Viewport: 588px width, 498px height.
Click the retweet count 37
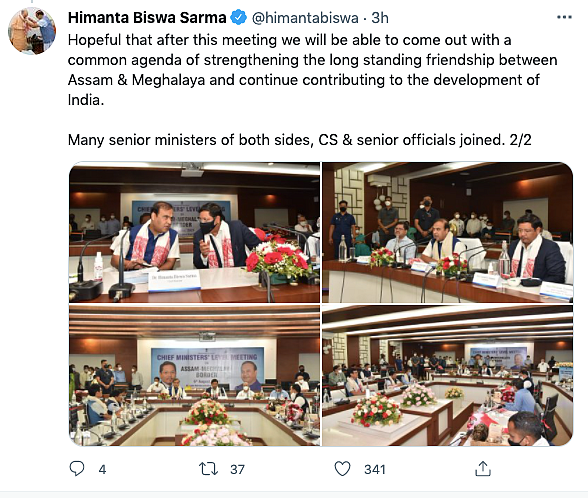pos(237,469)
